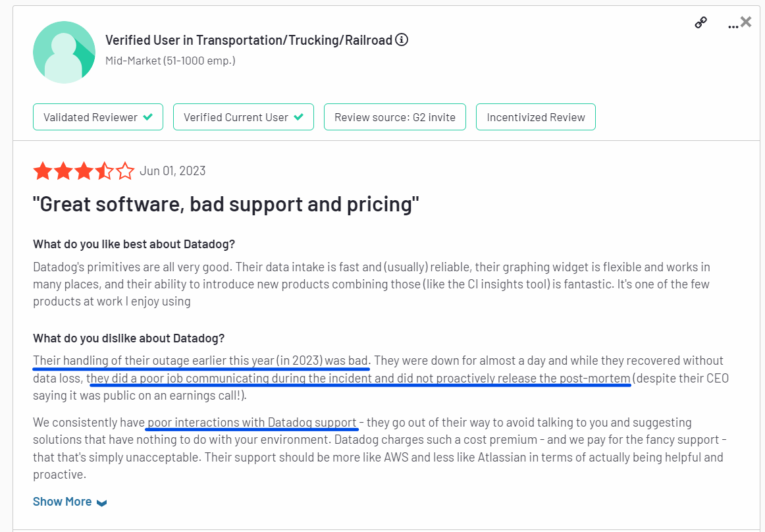Click the empty fifth rating star
The width and height of the screenshot is (765, 532).
pos(125,172)
